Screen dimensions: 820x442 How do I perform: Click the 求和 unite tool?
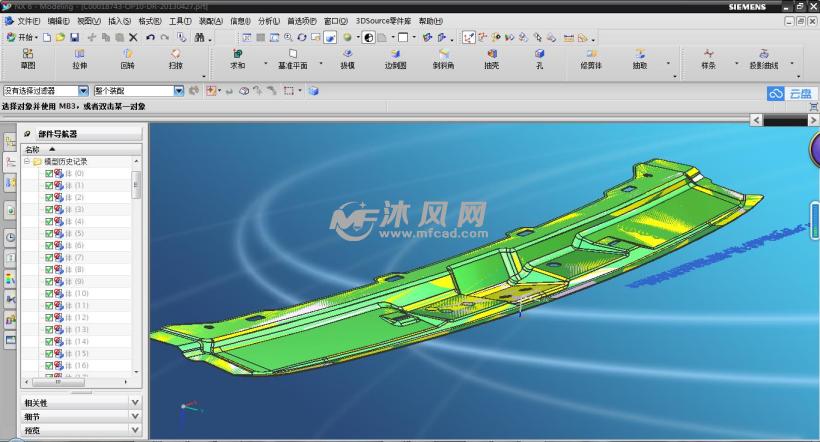coord(237,59)
